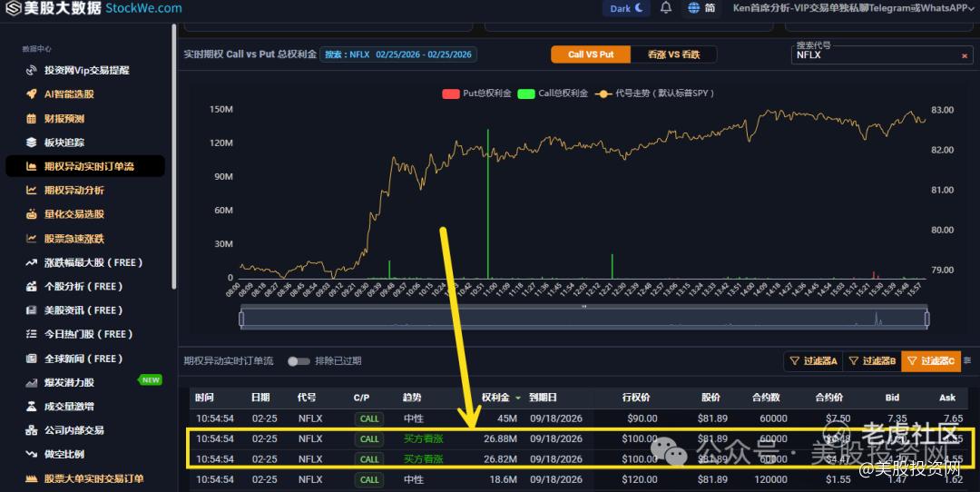
Task: Clear the NFLX search with red x
Action: tap(965, 55)
